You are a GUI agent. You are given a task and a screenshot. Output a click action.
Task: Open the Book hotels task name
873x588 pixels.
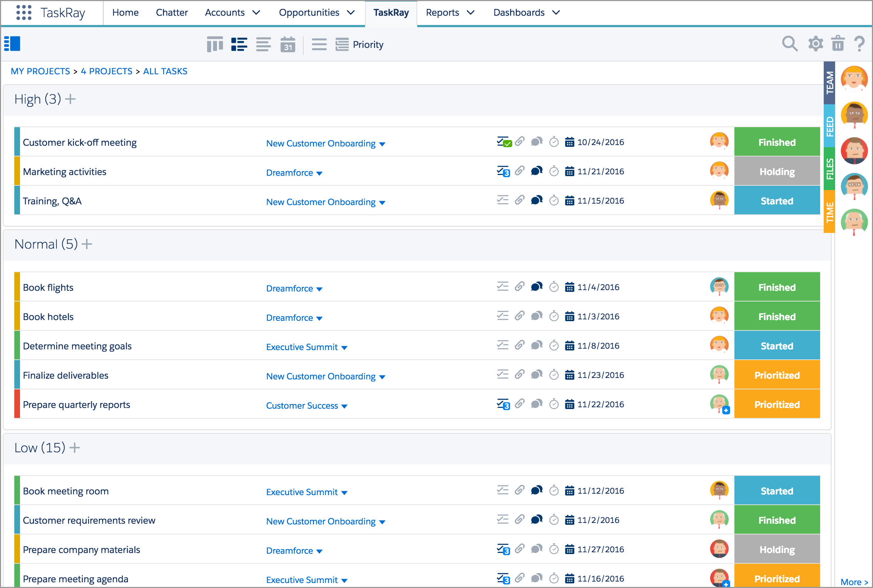(x=48, y=317)
